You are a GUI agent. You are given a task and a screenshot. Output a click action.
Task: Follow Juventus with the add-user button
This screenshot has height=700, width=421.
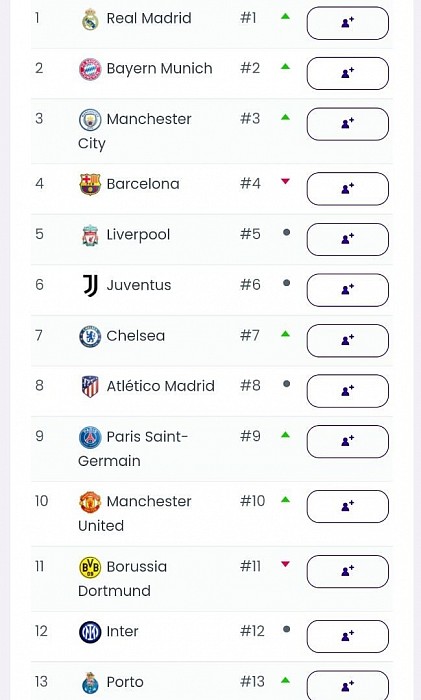tap(347, 290)
